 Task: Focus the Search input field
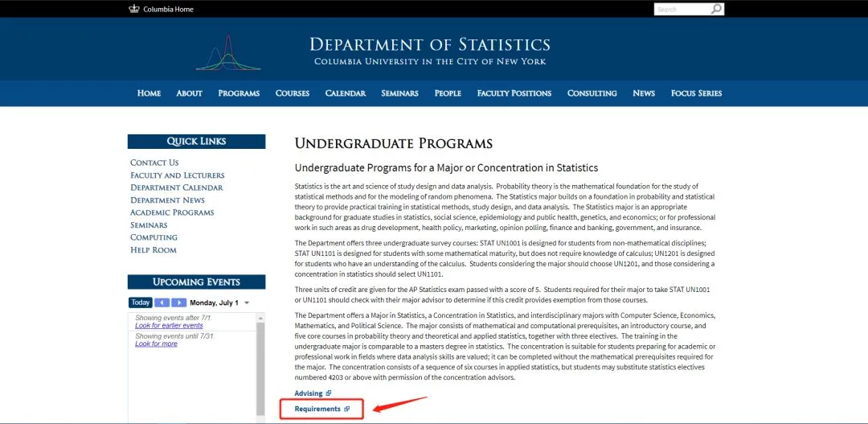pos(682,10)
